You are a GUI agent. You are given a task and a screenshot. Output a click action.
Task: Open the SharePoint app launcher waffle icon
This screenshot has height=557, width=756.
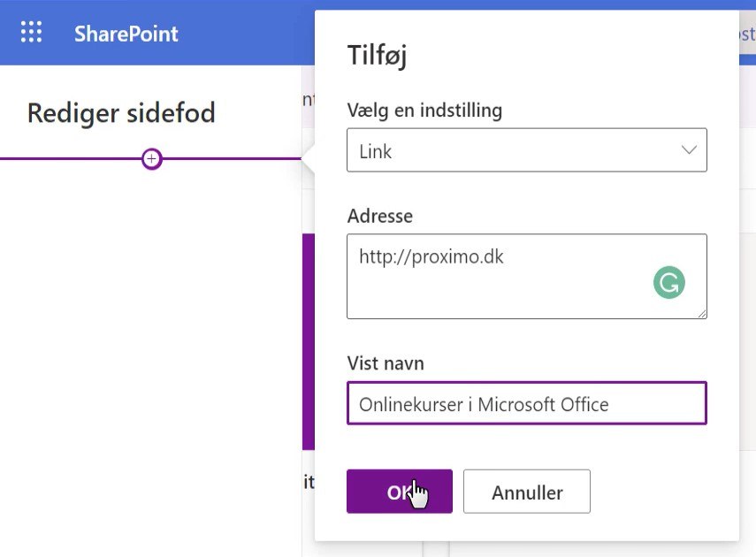[31, 33]
